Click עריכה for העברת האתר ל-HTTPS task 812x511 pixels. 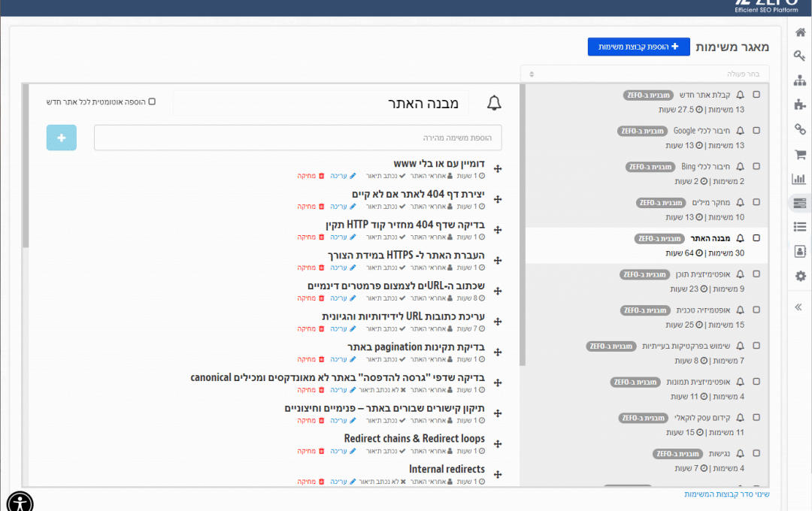(x=343, y=268)
